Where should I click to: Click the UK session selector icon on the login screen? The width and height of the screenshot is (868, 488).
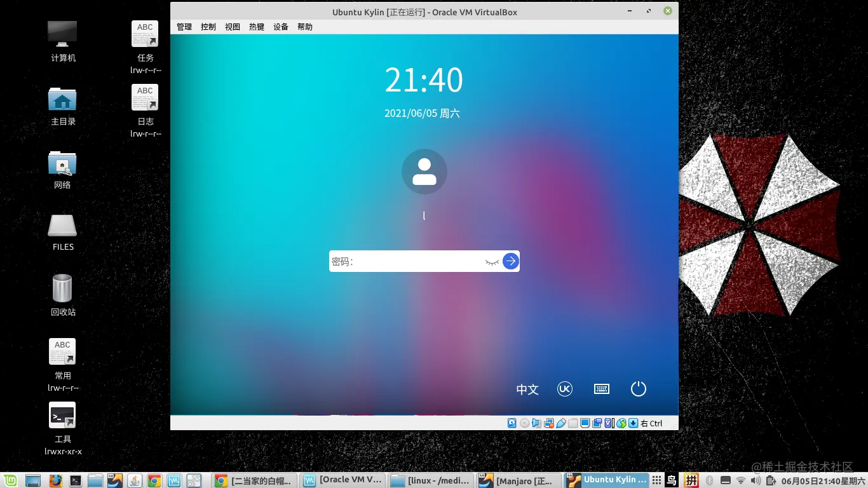(x=565, y=389)
